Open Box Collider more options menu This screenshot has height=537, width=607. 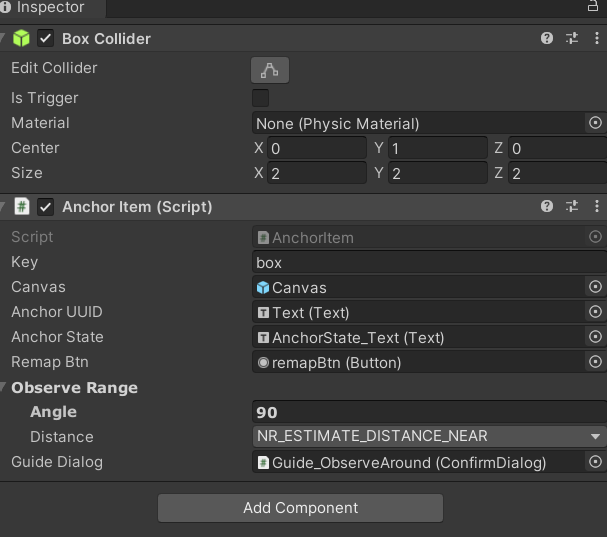click(x=596, y=38)
